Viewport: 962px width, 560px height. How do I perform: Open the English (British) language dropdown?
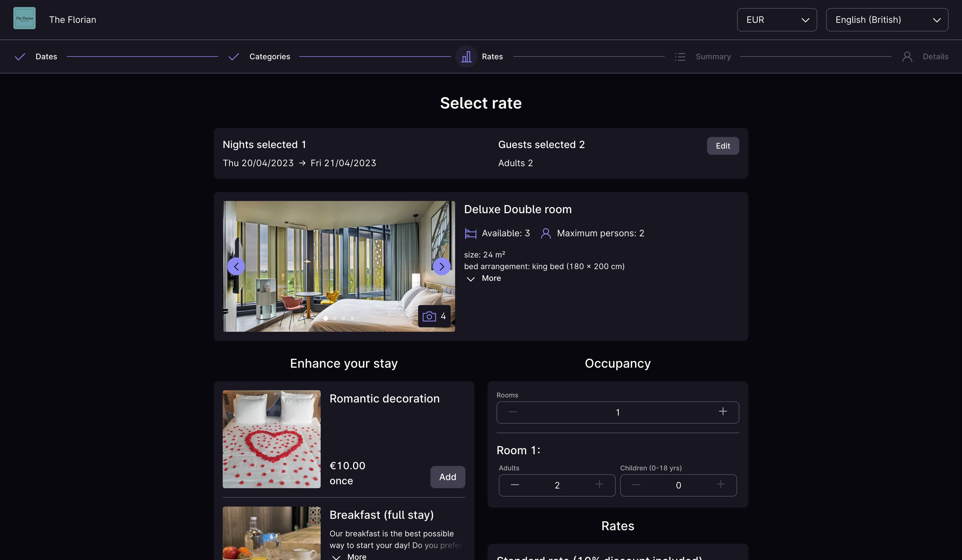[x=887, y=20]
